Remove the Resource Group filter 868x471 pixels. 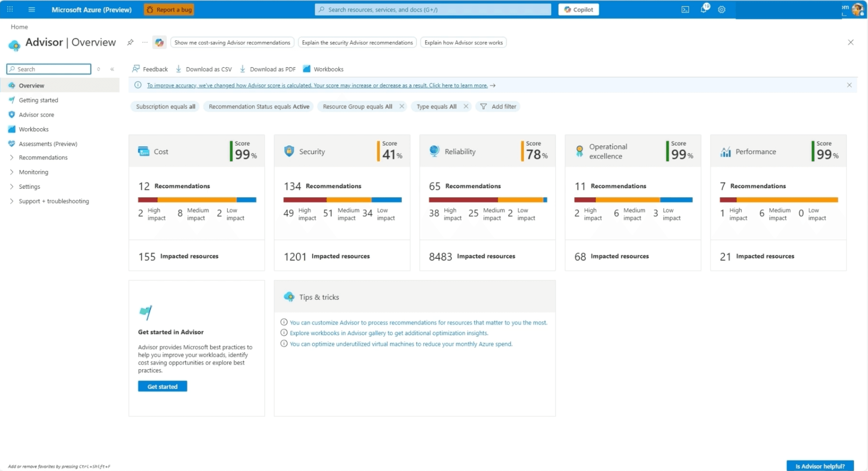pyautogui.click(x=402, y=106)
